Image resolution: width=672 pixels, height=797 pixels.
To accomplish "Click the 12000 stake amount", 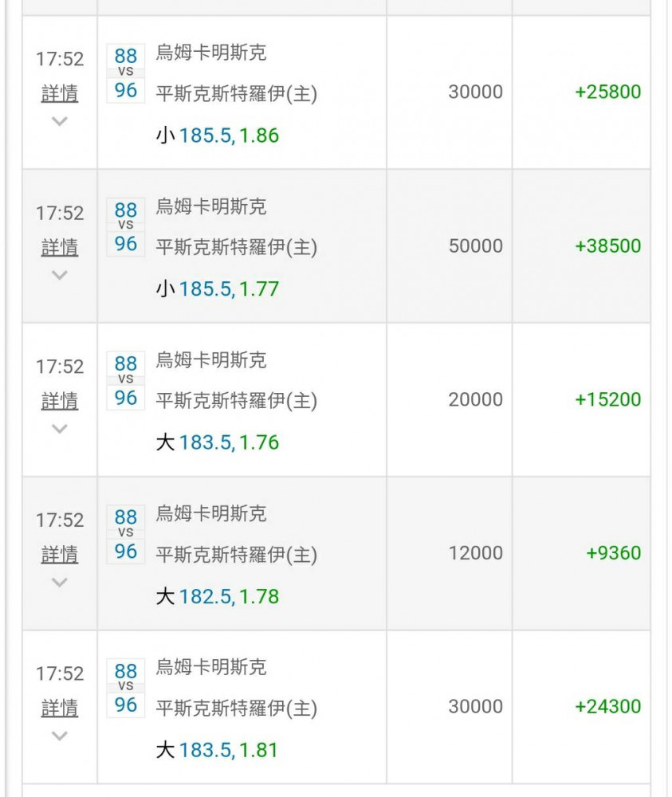I will 475,553.
